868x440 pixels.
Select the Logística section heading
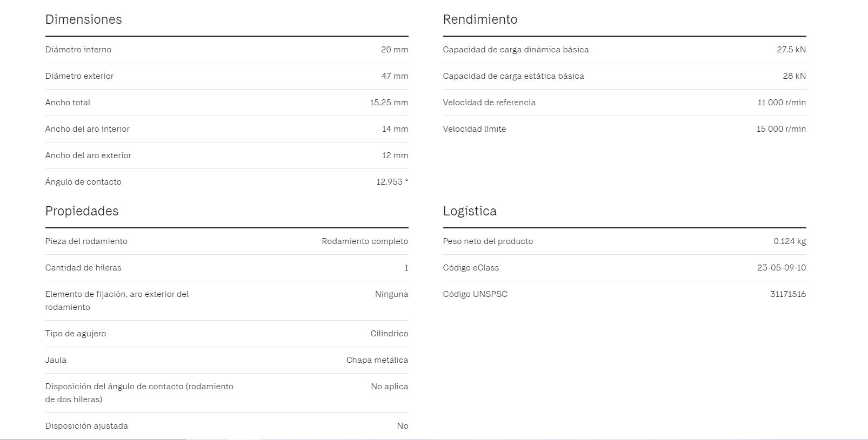coord(469,211)
